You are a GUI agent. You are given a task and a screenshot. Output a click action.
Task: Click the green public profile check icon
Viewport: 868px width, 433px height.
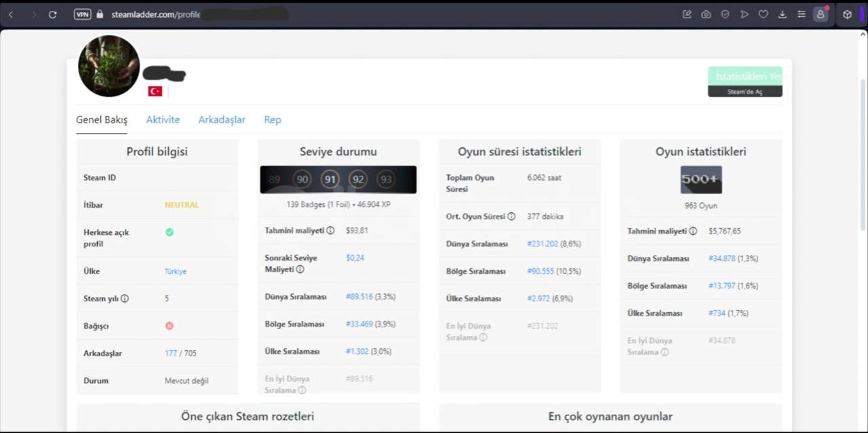tap(170, 232)
